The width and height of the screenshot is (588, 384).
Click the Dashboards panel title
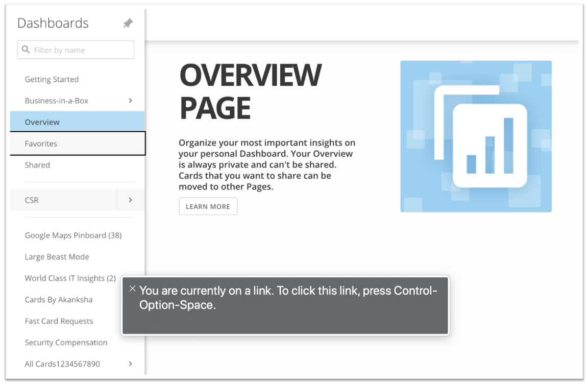[x=53, y=22]
